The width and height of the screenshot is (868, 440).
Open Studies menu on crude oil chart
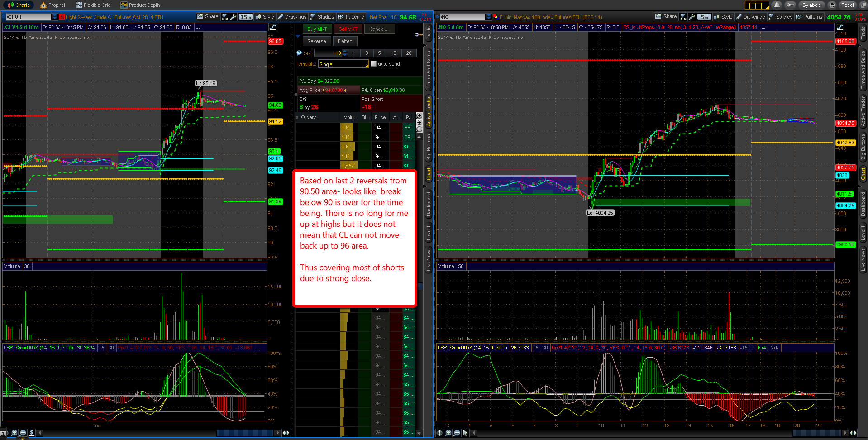pos(322,17)
